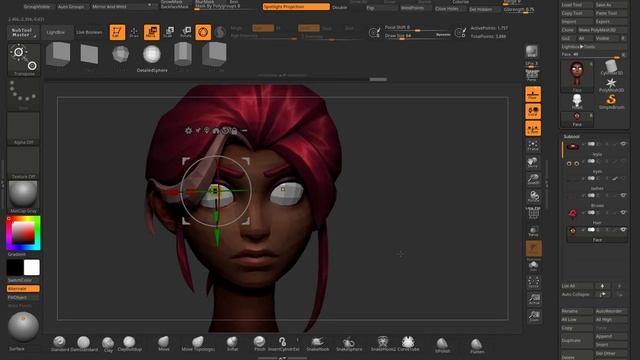Open the Texture Off selector
Viewport: 640px width, 360px height.
(23, 163)
